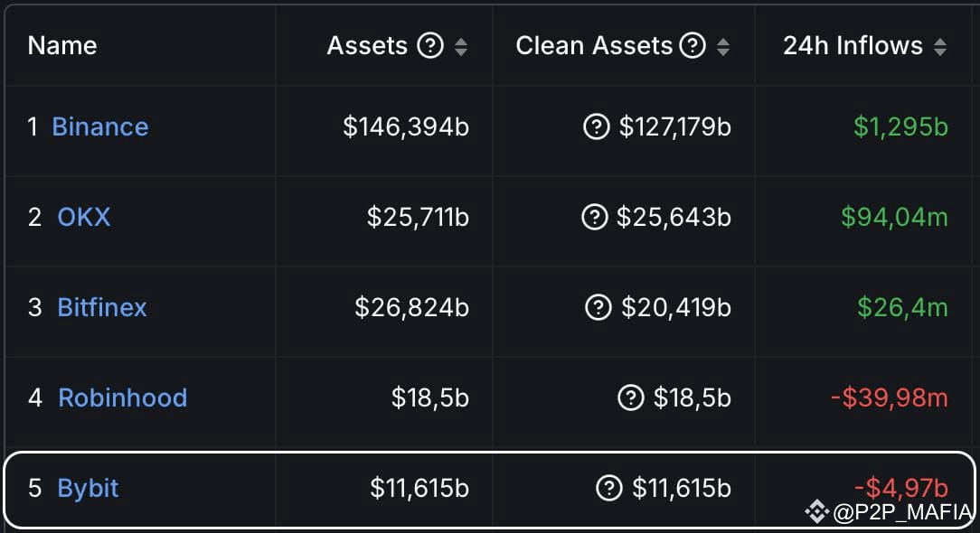
Task: Click the help icon beside Bitfinex clean assets
Action: point(598,307)
